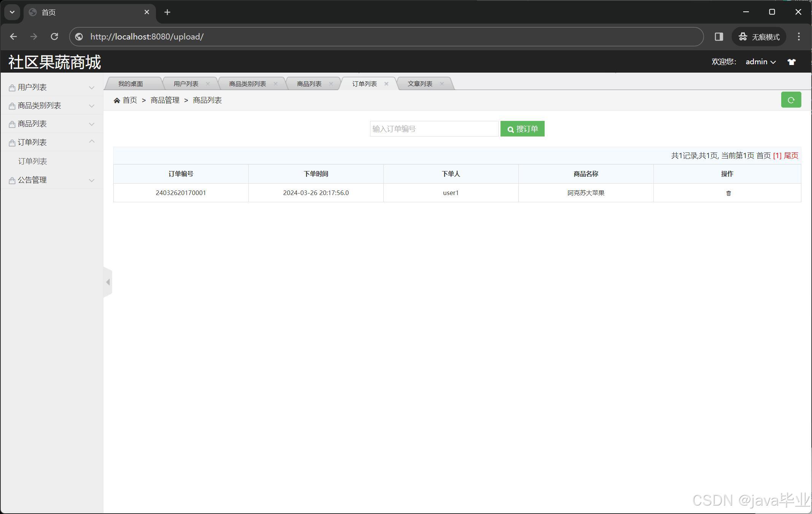Focus the 输入订单编号 search field
Viewport: 812px width, 514px height.
tap(434, 129)
